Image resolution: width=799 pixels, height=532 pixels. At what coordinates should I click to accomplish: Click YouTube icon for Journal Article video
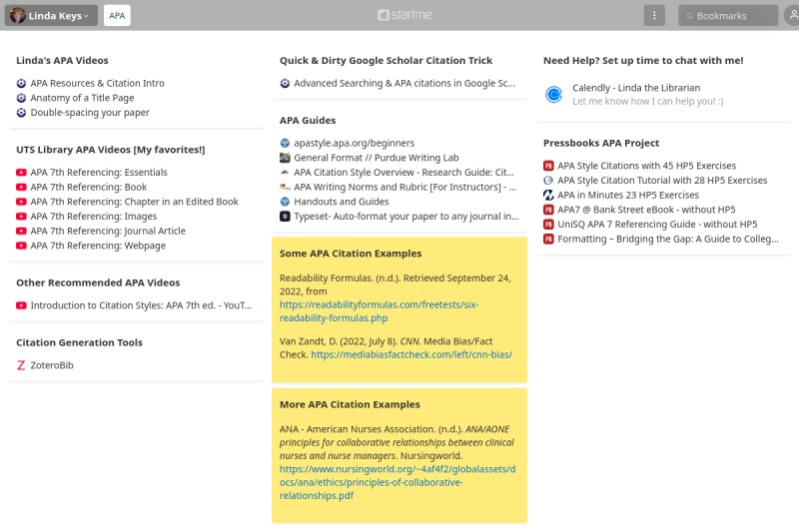pos(21,232)
